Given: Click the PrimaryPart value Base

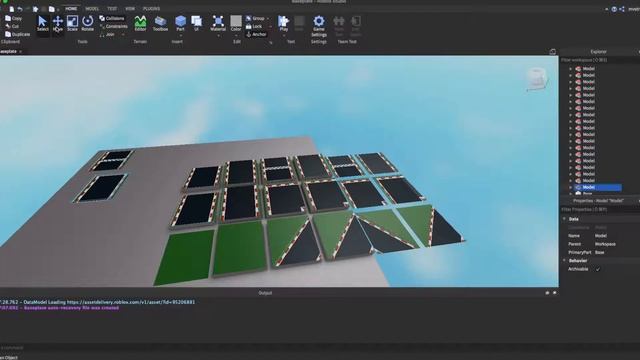Looking at the screenshot, I should click(x=599, y=252).
